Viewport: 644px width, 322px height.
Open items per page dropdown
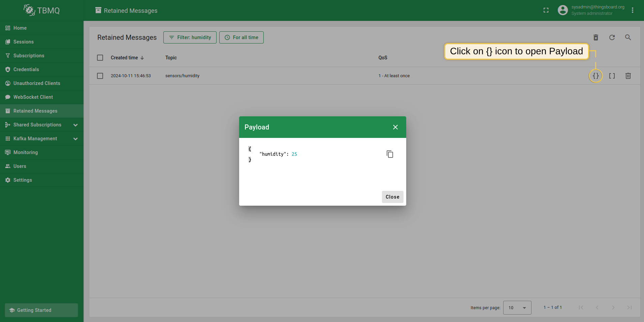pyautogui.click(x=517, y=308)
